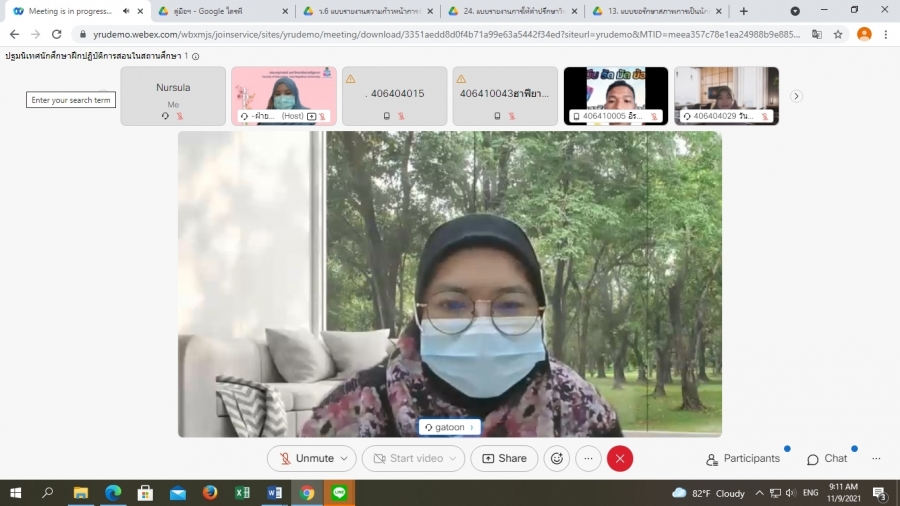Open the audio options dropdown arrow beside Unmute
Screen dimensions: 900x506
[345, 459]
